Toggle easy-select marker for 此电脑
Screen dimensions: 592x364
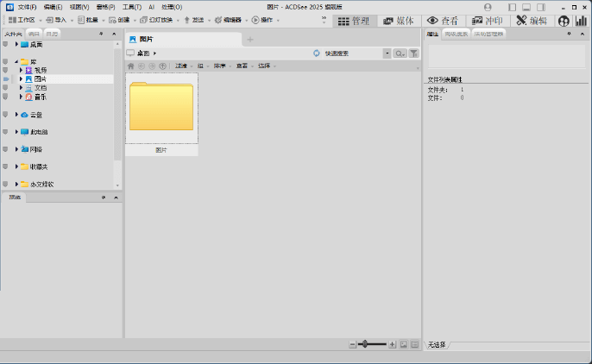click(5, 132)
